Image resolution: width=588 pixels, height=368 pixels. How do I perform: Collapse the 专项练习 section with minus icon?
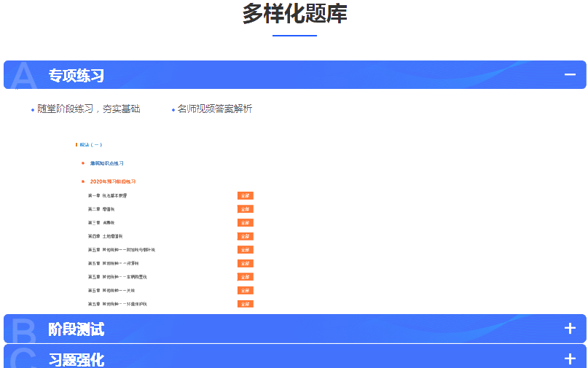coord(570,75)
